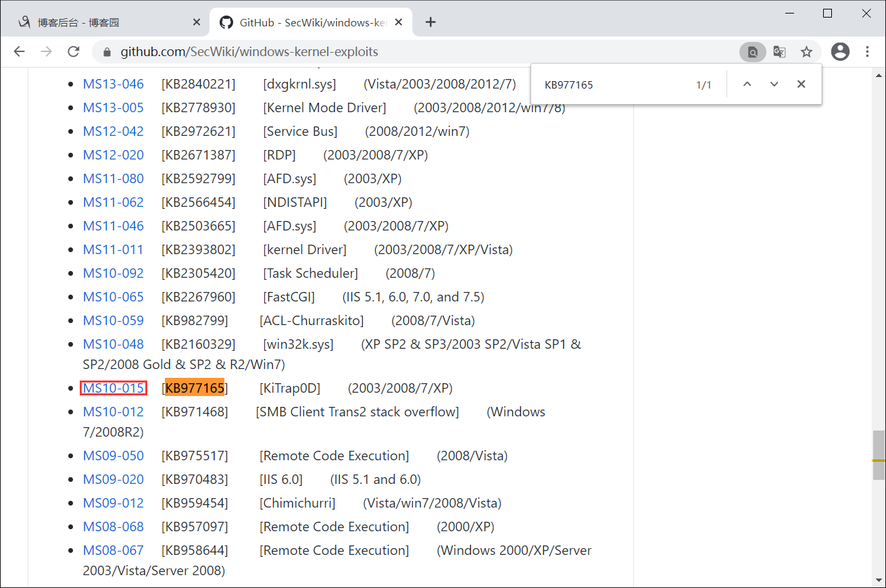Click the [RDP] text
The height and width of the screenshot is (588, 886).
(279, 155)
